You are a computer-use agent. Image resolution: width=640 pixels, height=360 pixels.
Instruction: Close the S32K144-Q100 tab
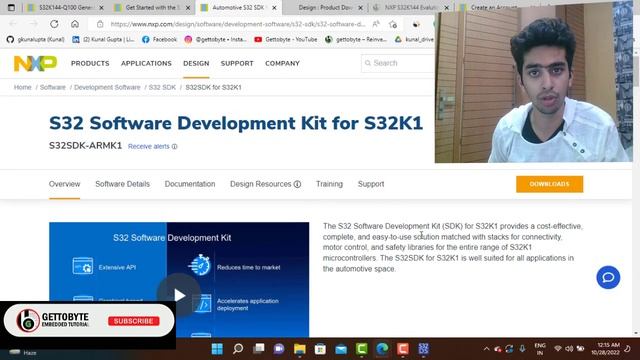coord(101,8)
